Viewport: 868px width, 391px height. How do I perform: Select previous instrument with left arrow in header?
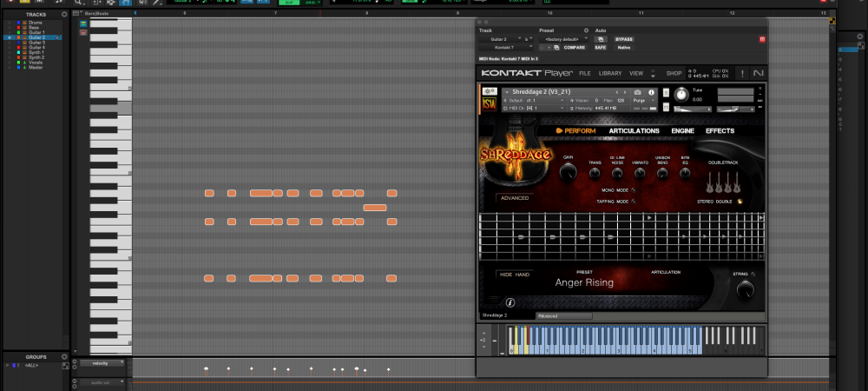[x=616, y=92]
